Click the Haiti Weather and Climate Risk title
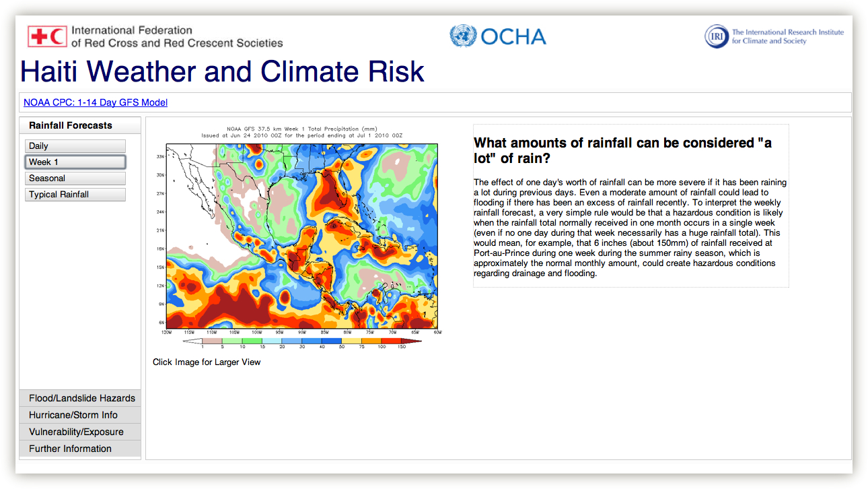 point(223,71)
